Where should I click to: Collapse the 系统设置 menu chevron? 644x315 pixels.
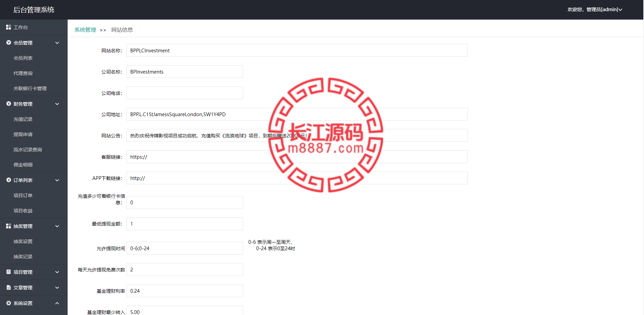(57, 303)
